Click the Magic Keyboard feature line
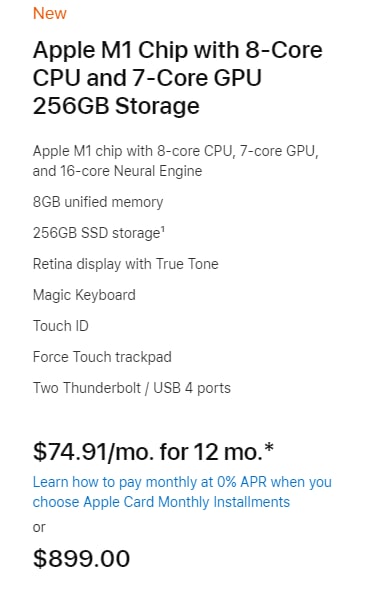 click(x=84, y=295)
